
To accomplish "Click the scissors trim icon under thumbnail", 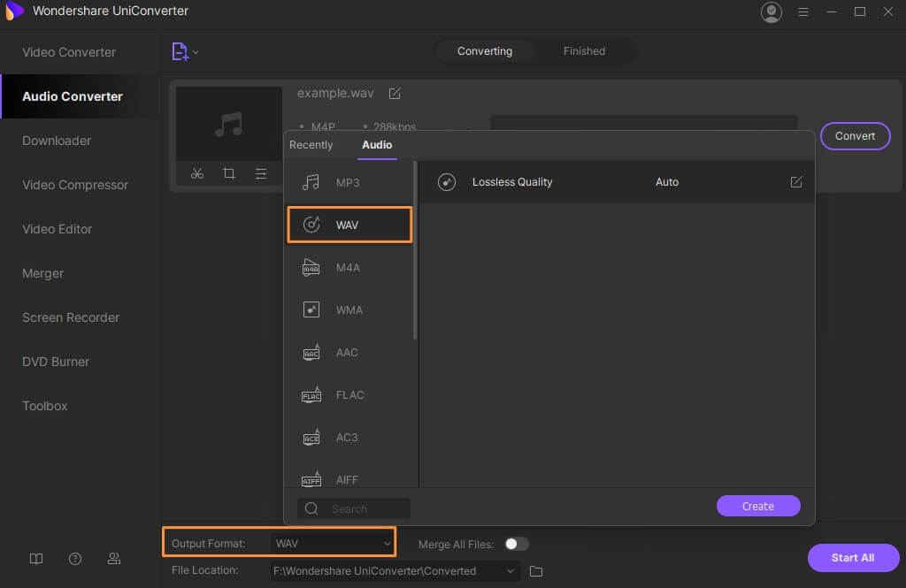I will [x=197, y=173].
